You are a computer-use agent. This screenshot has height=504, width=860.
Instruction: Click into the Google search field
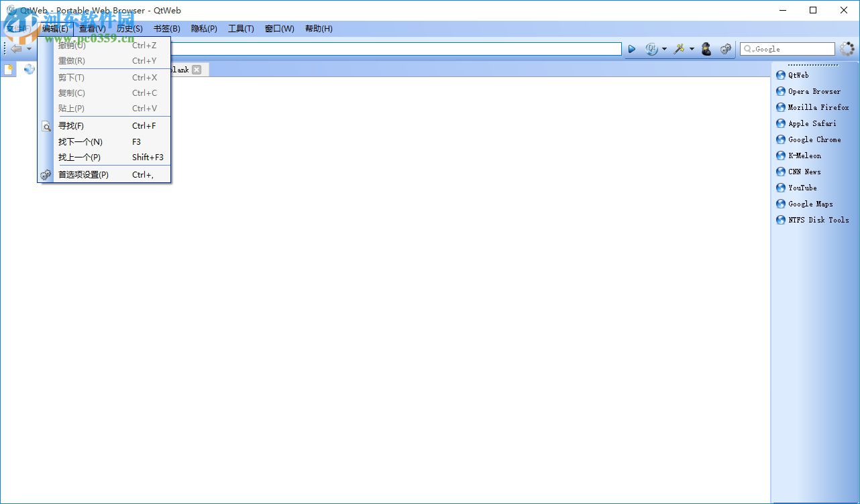coord(788,49)
